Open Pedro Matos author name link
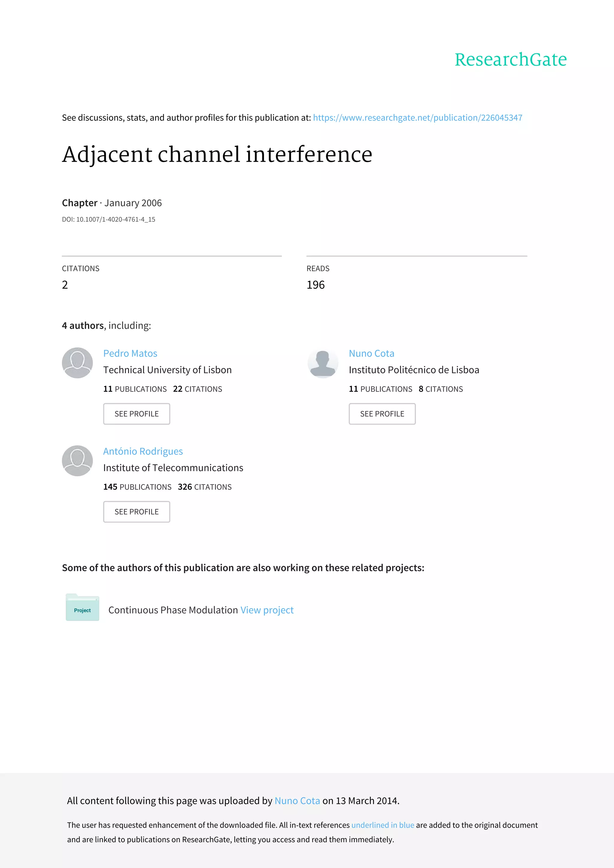Viewport: 614px width, 868px height. coord(130,353)
